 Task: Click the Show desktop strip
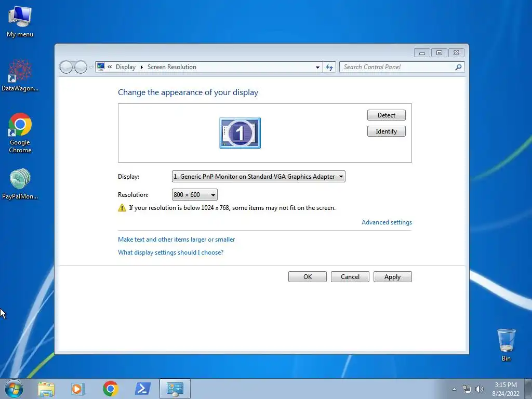click(528, 389)
